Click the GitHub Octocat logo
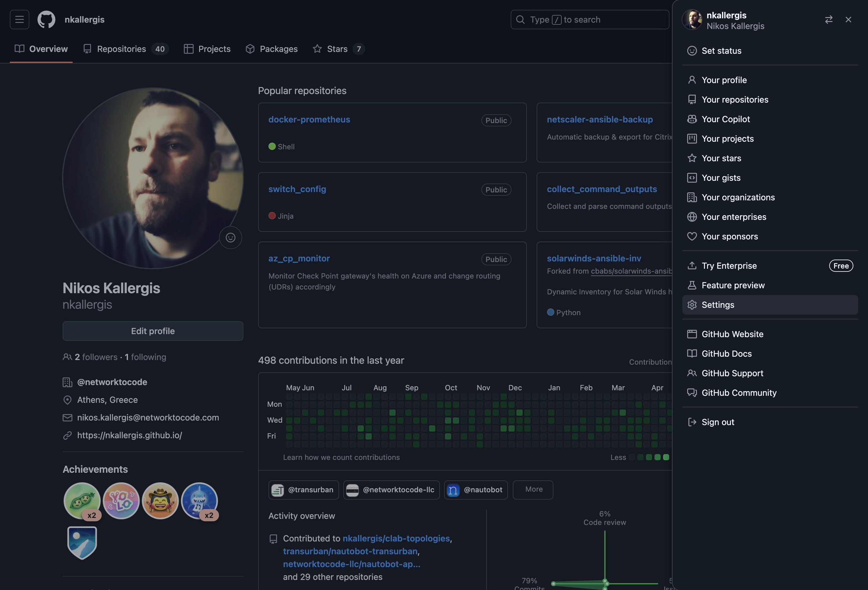The width and height of the screenshot is (868, 590). [x=46, y=20]
